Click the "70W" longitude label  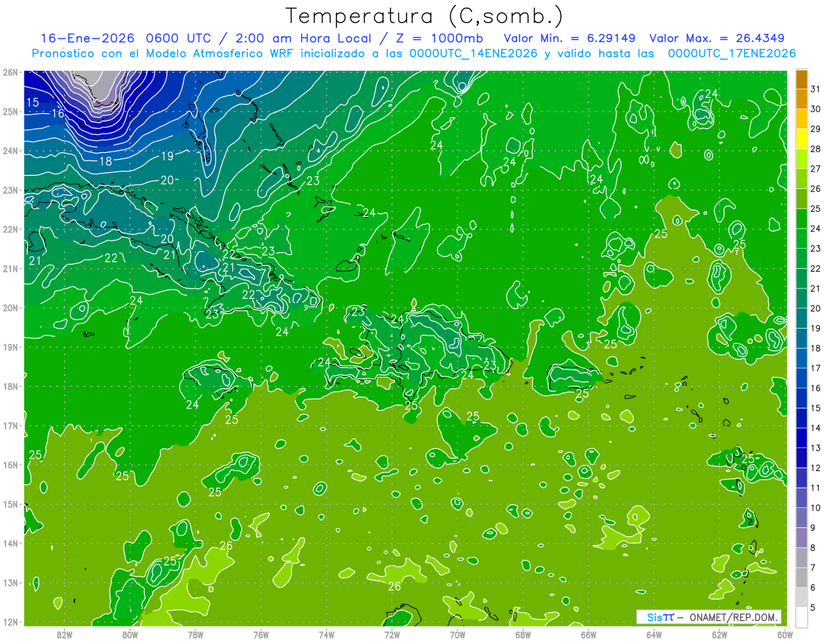(457, 634)
